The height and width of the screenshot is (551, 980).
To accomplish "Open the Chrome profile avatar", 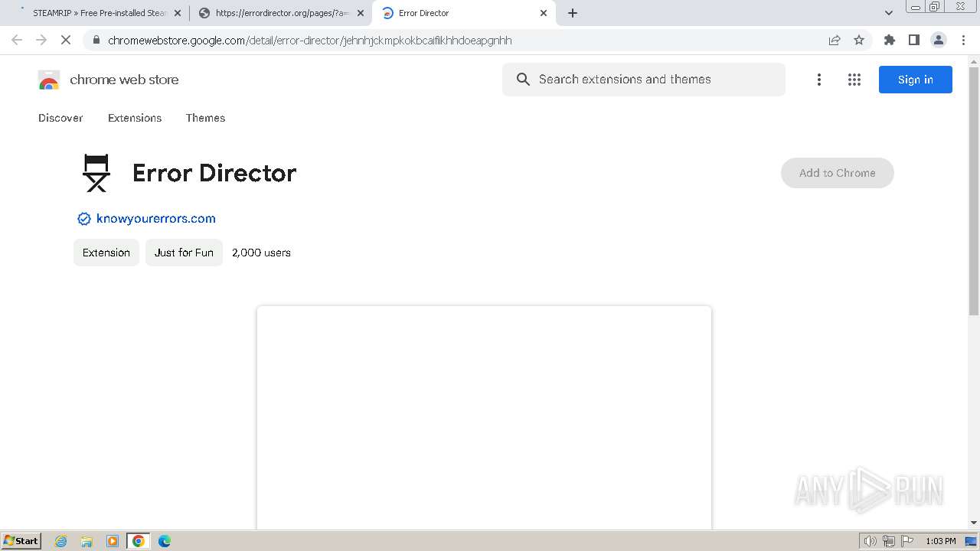I will coord(939,40).
